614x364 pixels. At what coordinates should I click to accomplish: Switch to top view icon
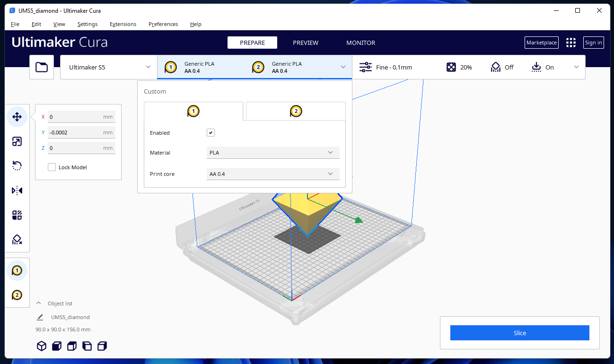[72, 346]
